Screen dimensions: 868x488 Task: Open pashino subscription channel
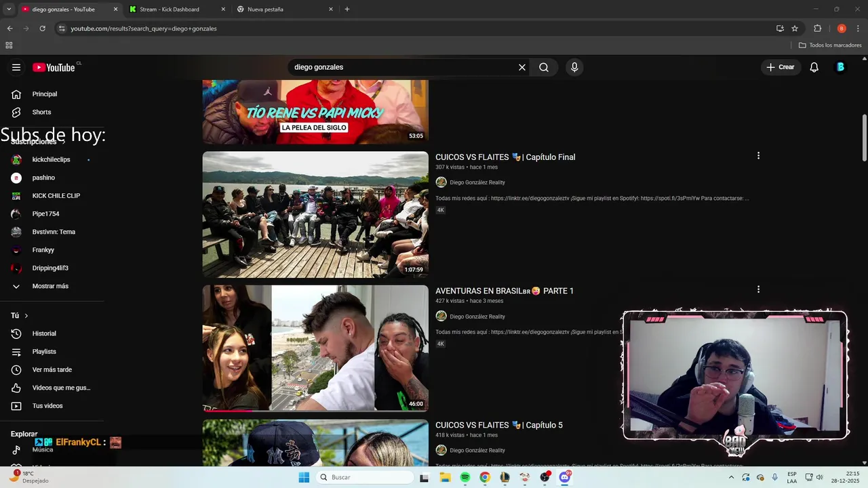point(43,178)
